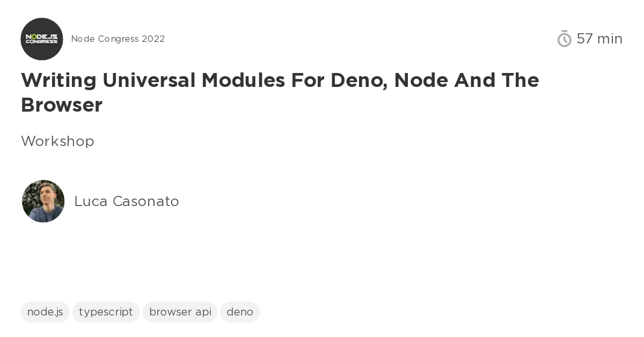Toggle the typescript tag pill
Viewport: 644px width, 337px height.
point(106,312)
